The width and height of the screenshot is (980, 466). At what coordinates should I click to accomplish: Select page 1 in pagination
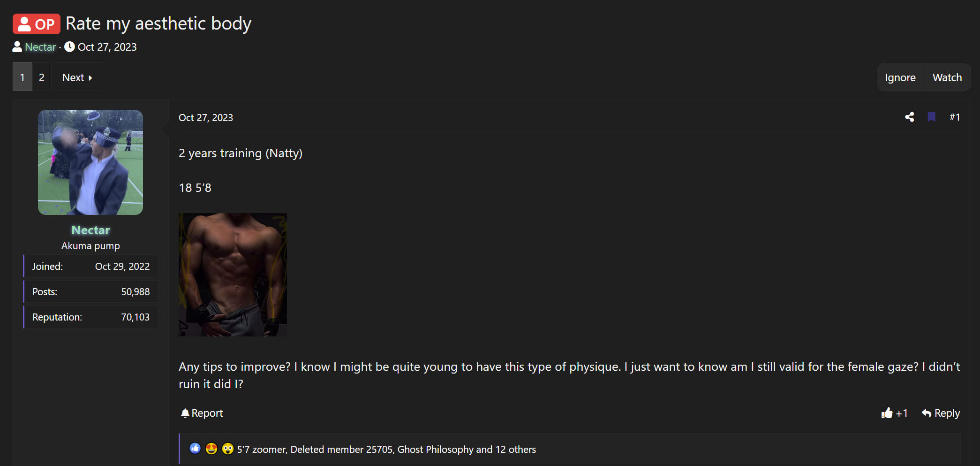(x=22, y=77)
